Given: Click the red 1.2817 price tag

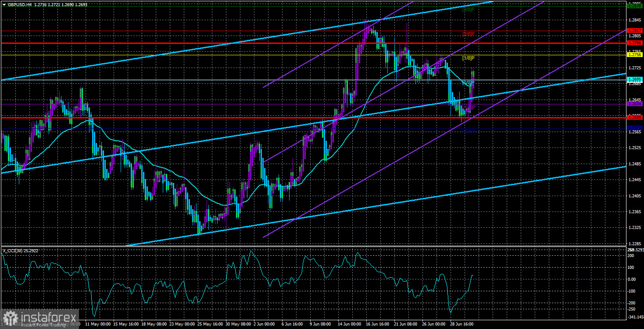Looking at the screenshot, I should pos(635,31).
